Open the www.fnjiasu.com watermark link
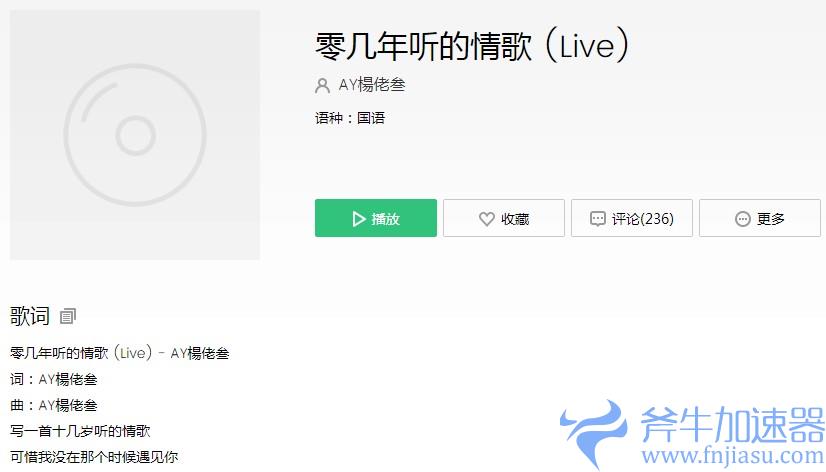 point(733,456)
